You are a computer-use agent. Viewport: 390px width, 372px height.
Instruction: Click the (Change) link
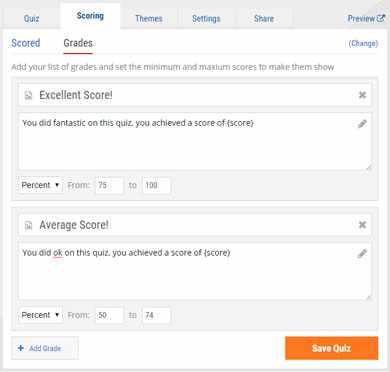coord(363,43)
